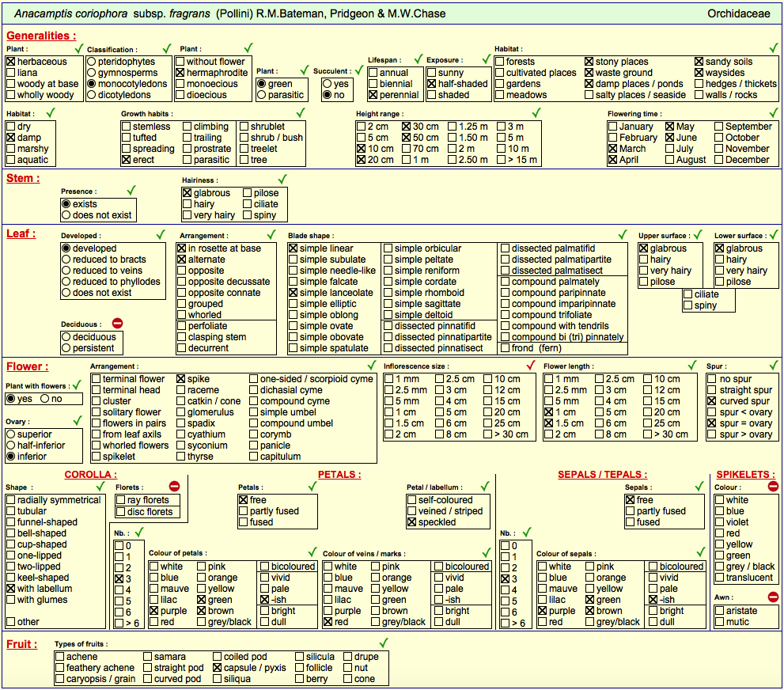
Task: Click the green check mark next to Flower length
Action: pos(692,366)
